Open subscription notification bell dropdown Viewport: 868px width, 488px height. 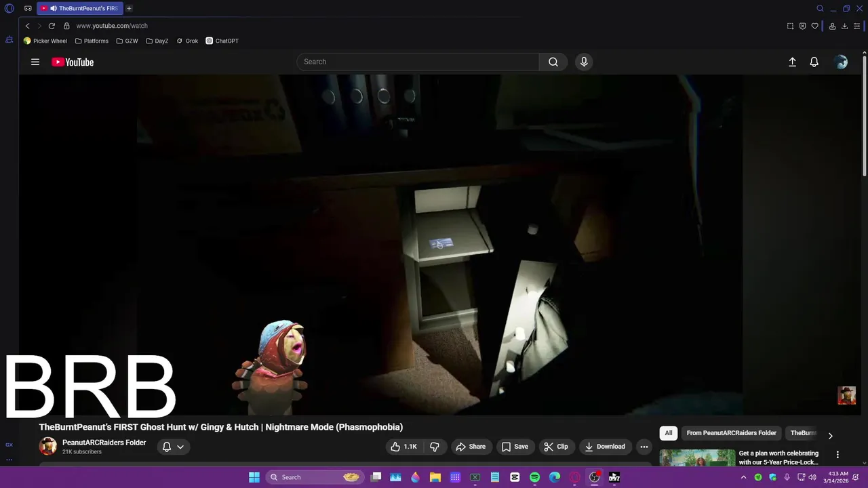pyautogui.click(x=173, y=447)
